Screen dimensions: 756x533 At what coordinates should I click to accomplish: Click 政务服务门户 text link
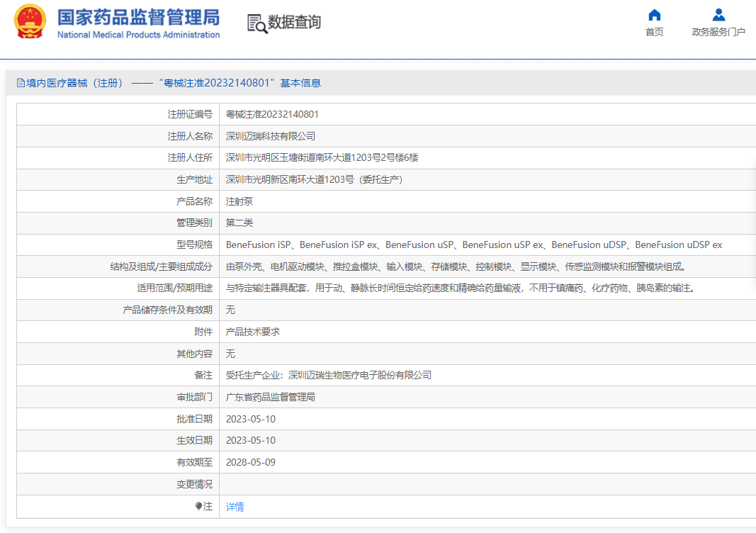tap(718, 32)
